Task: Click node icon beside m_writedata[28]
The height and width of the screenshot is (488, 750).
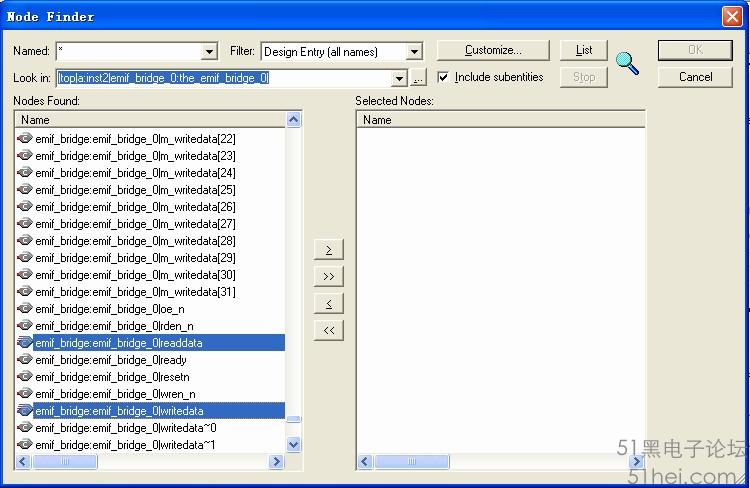Action: tap(25, 241)
